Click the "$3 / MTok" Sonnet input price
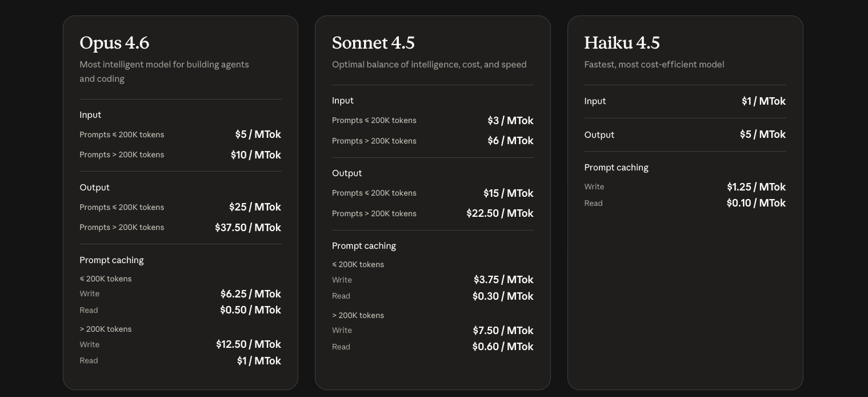The height and width of the screenshot is (397, 868). click(510, 121)
